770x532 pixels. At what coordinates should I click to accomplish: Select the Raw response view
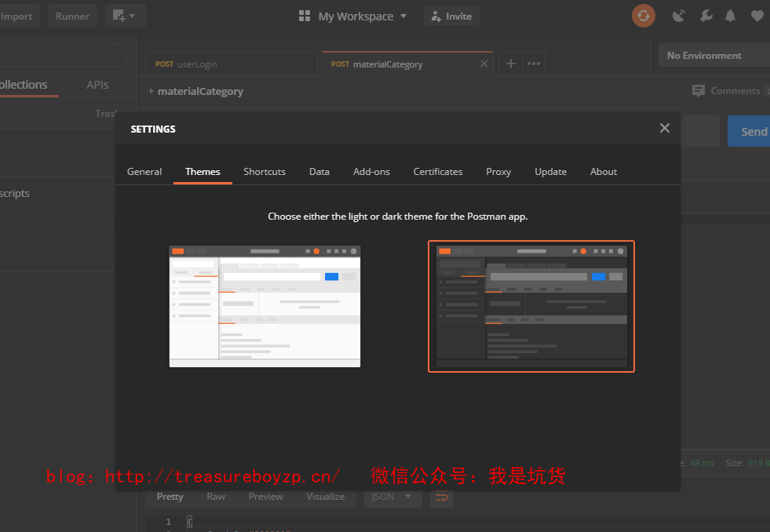coord(216,497)
